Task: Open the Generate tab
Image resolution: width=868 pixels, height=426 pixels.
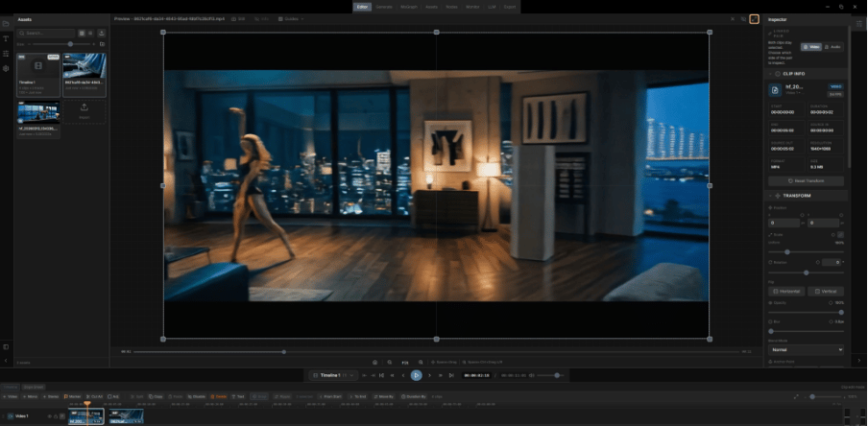Action: click(x=384, y=7)
